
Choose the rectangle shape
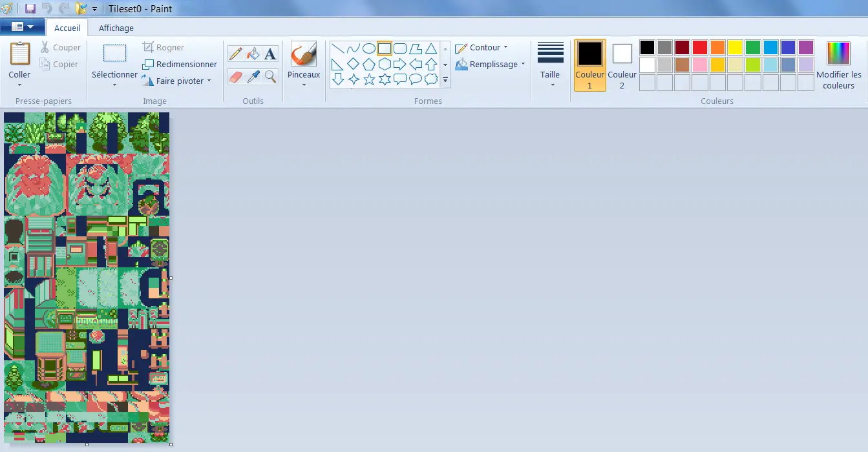385,48
